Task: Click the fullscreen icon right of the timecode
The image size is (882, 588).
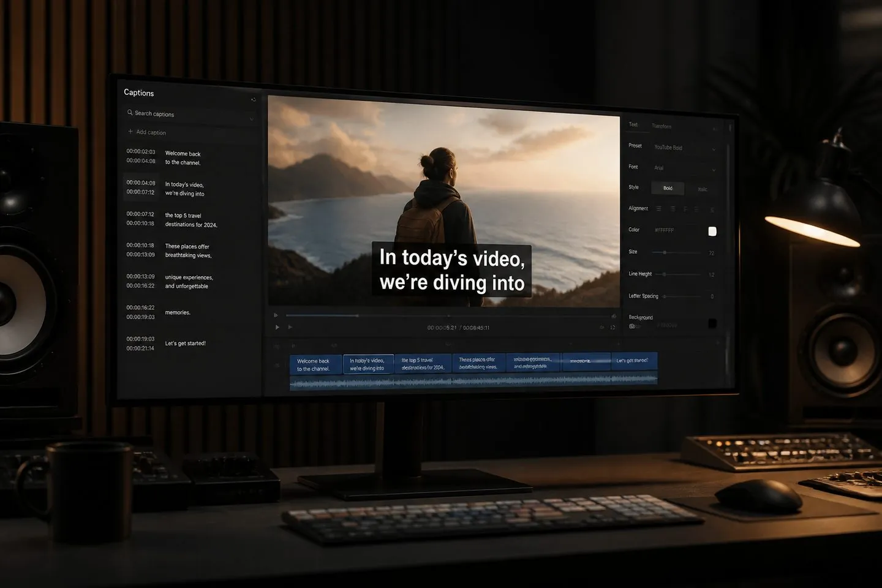Action: 612,327
